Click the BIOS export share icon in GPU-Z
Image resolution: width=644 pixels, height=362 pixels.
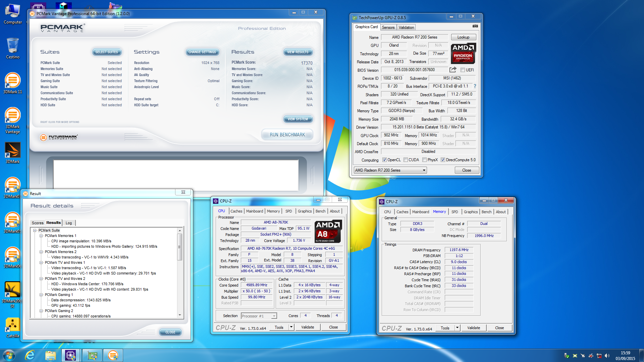[x=453, y=70]
